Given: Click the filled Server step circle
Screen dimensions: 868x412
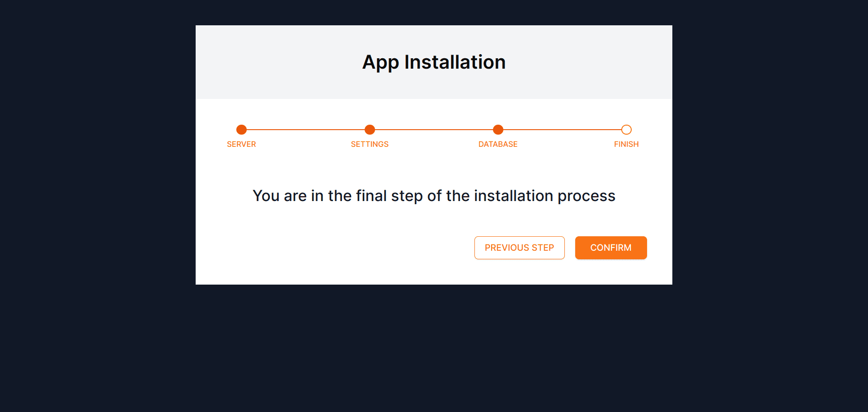Looking at the screenshot, I should click(241, 130).
